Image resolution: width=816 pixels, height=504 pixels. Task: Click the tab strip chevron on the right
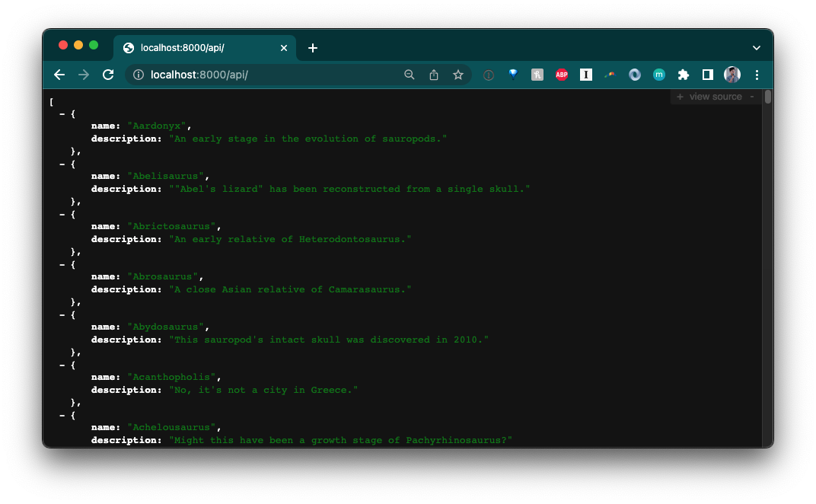pyautogui.click(x=757, y=46)
